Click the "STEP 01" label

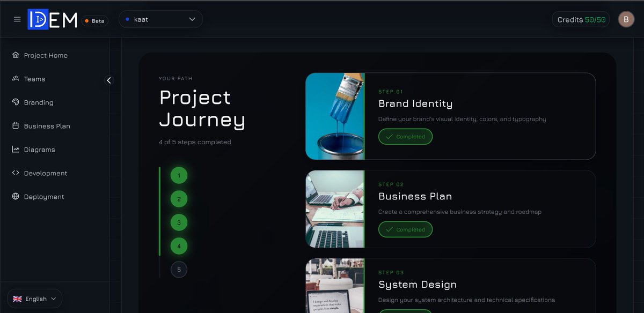tap(391, 92)
